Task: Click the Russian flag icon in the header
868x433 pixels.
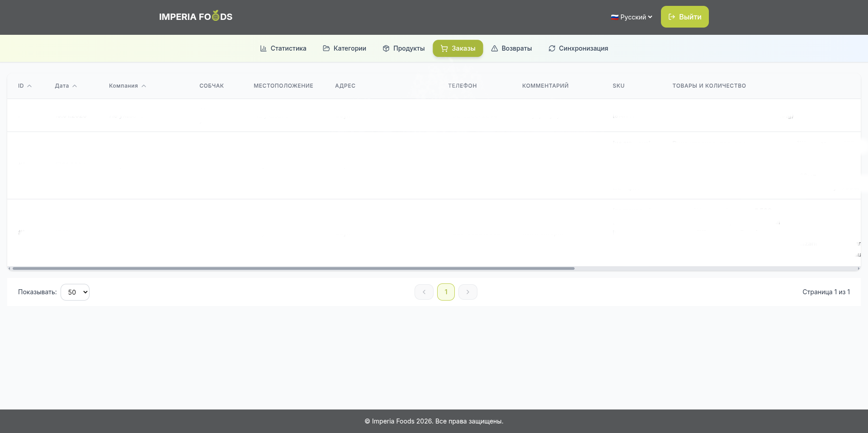Action: (x=614, y=17)
